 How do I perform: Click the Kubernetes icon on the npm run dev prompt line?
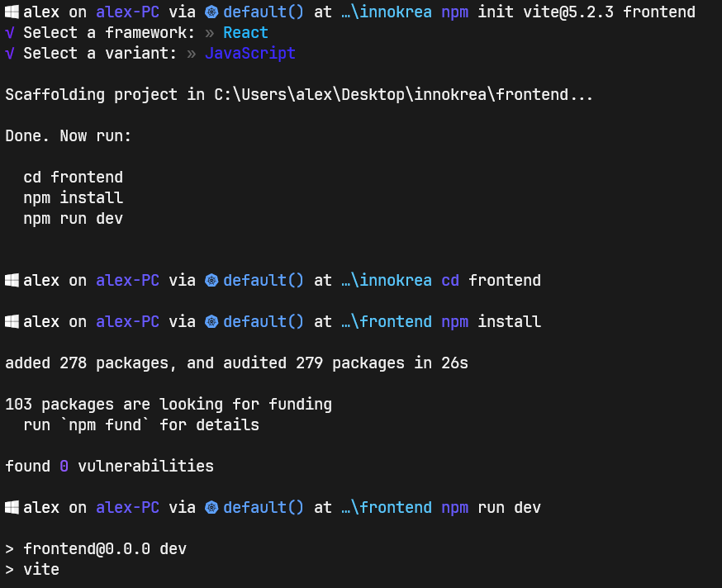(211, 508)
